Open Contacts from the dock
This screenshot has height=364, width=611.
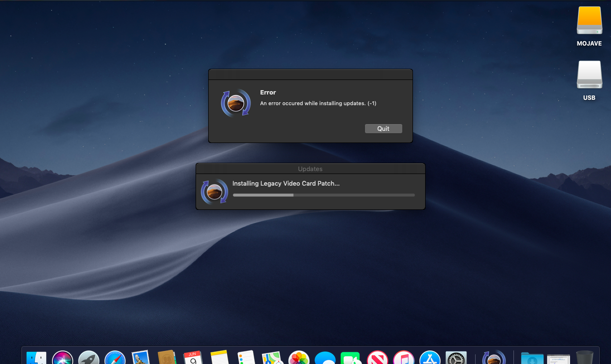(x=167, y=358)
